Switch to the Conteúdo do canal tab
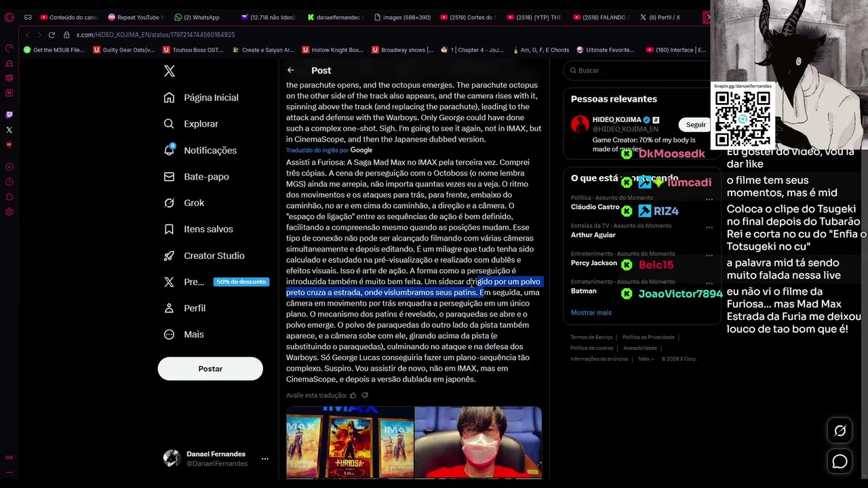 coord(68,18)
